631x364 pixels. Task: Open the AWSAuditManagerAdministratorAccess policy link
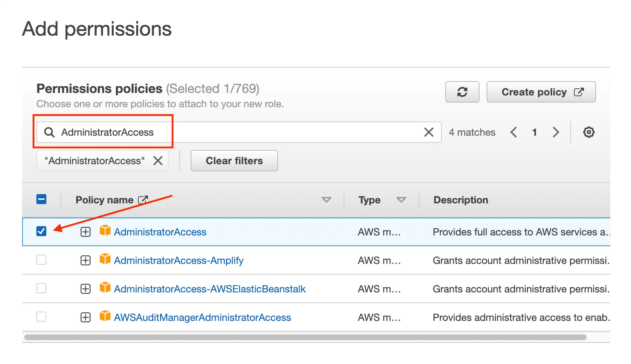coord(202,317)
